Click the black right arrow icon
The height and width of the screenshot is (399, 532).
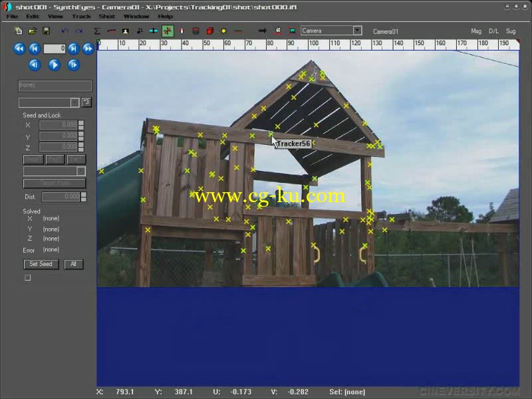pos(262,31)
